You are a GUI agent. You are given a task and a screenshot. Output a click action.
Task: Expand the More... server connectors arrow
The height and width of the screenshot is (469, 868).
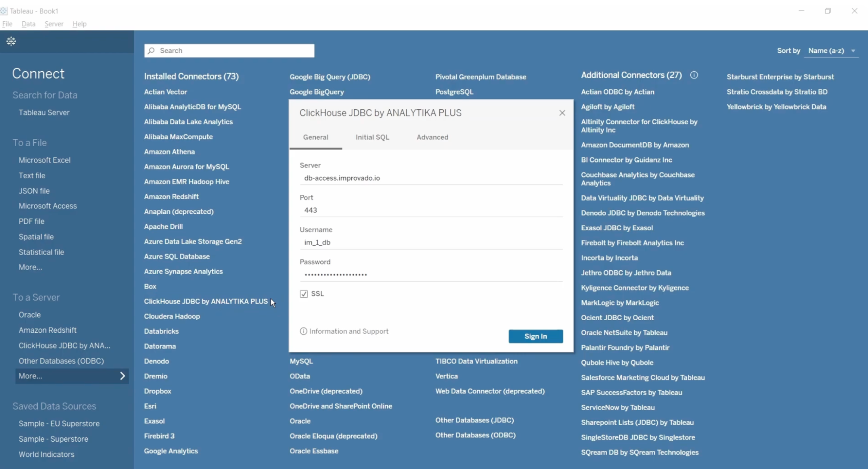122,376
